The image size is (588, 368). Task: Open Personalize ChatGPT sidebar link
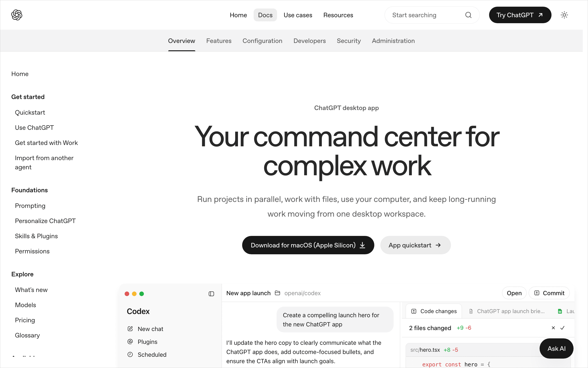[45, 221]
